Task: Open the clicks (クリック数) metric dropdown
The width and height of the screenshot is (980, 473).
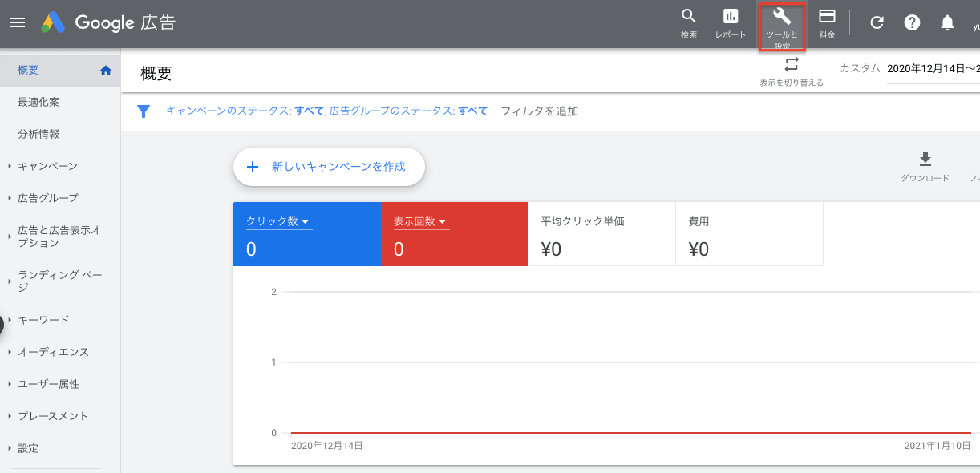Action: pos(278,222)
